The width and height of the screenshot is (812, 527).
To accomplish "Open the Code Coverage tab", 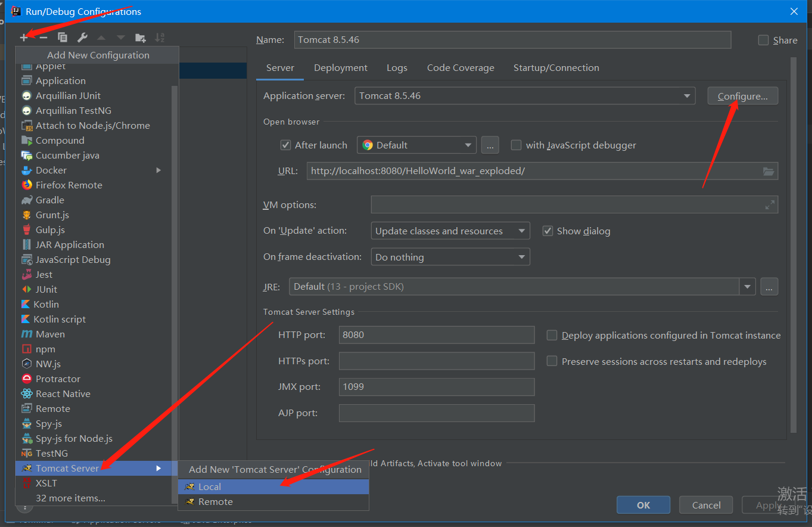I will click(x=461, y=67).
